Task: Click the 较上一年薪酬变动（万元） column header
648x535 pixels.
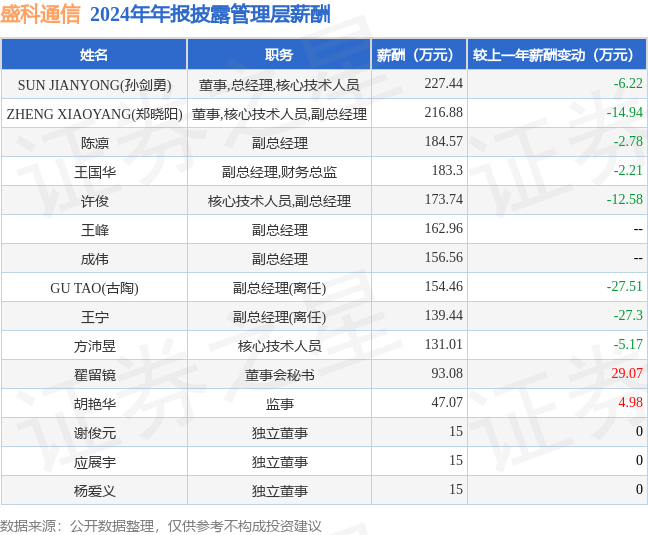Action: coord(557,55)
